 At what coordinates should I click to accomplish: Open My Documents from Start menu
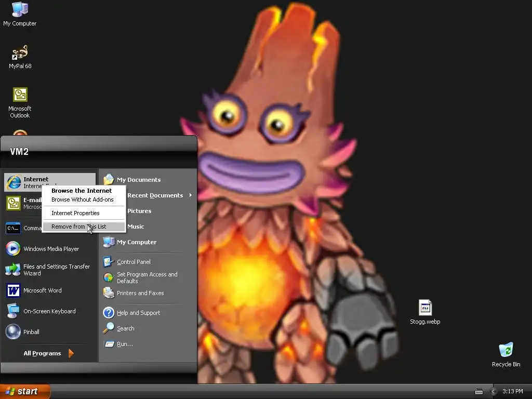click(148, 179)
